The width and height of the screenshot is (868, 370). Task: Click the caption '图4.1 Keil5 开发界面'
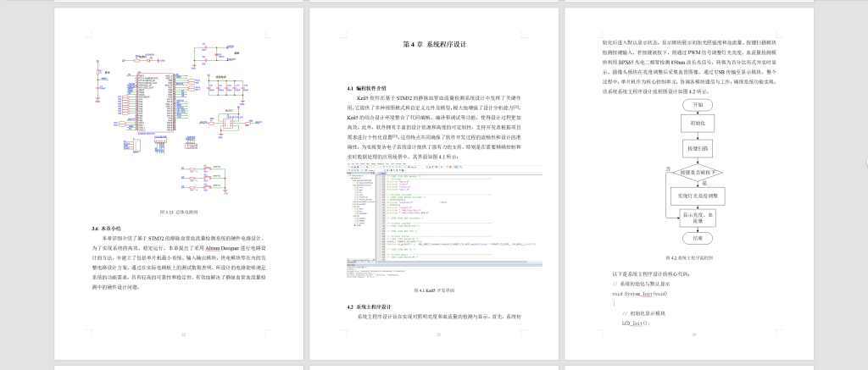coord(433,290)
